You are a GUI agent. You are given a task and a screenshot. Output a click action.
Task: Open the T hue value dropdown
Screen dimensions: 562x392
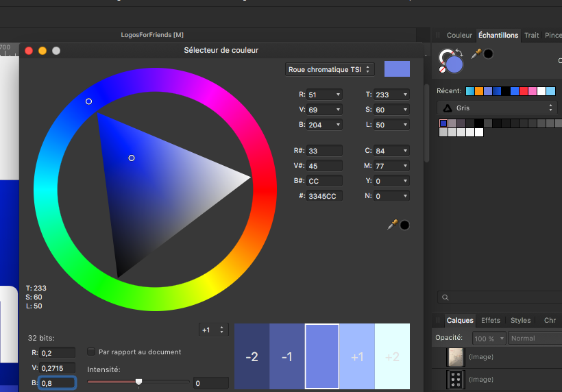tap(405, 95)
